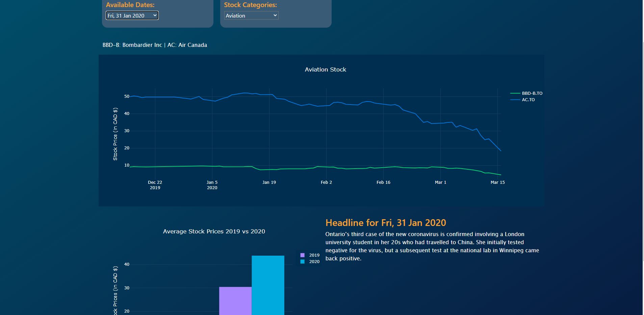Click the Feb 2 x-axis tick label
The image size is (644, 315).
[x=326, y=182]
